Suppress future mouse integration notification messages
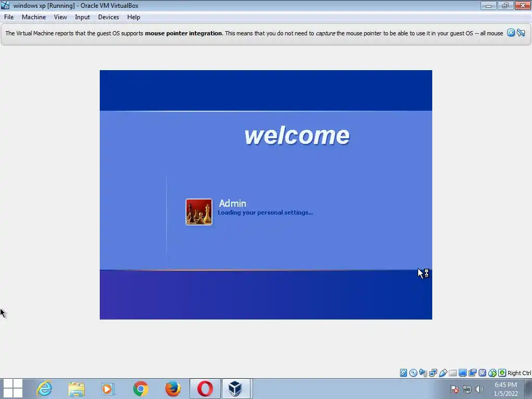Screen dimensions: 532x399 (521, 33)
